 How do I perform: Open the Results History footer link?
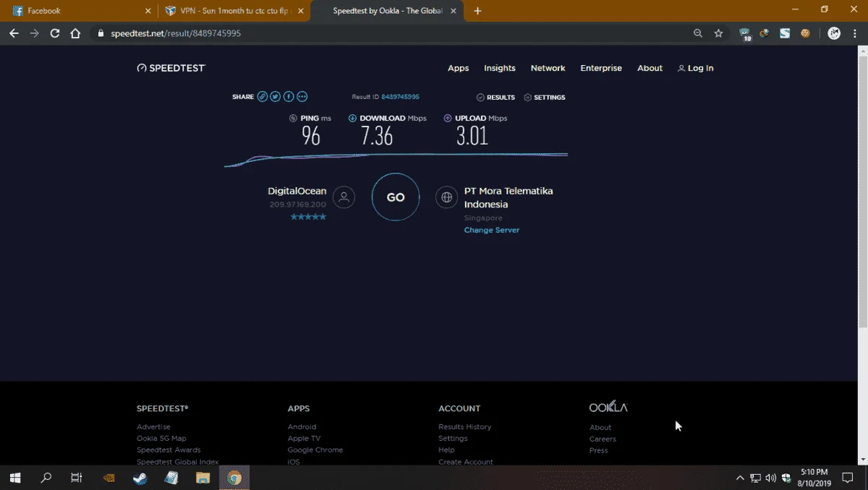point(464,426)
